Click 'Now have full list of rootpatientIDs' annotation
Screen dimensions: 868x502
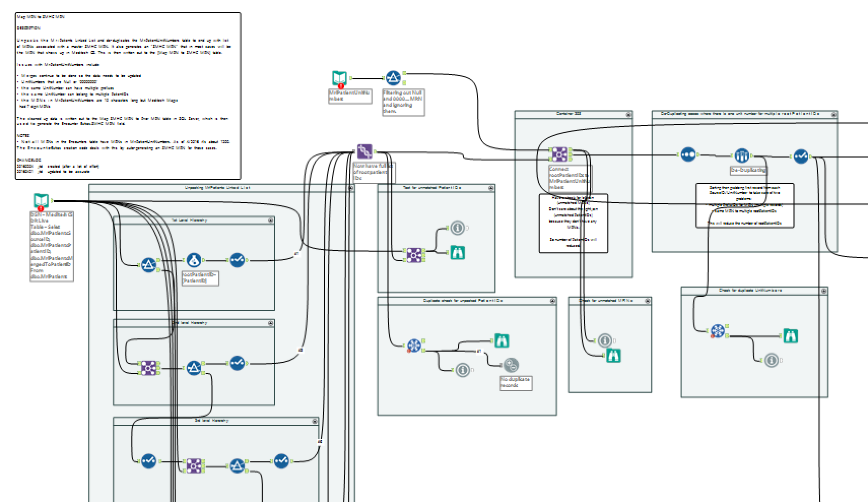[x=373, y=173]
